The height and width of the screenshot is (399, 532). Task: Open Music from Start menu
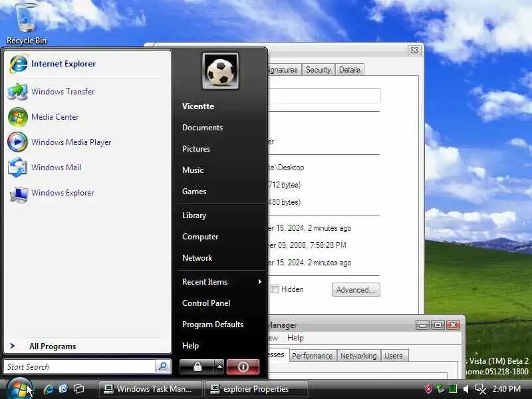click(x=193, y=170)
